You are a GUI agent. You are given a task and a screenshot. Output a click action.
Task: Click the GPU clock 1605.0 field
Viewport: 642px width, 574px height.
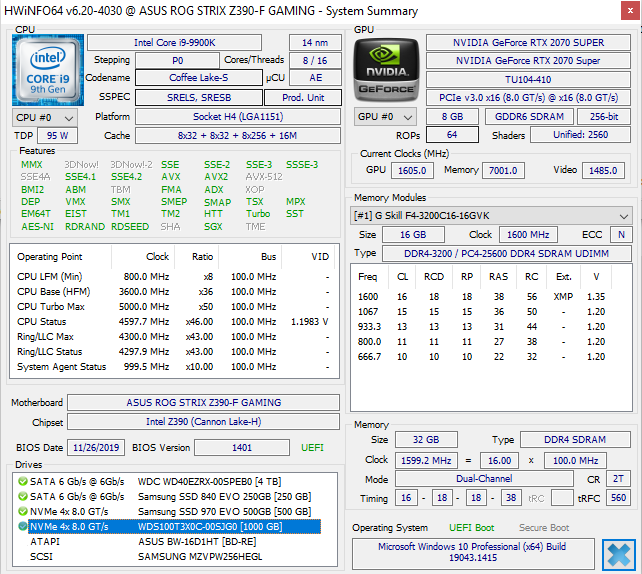tap(412, 171)
